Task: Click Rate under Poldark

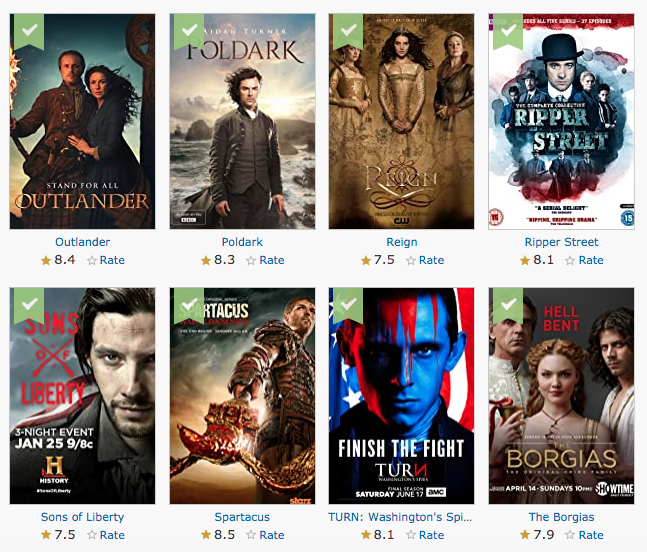Action: click(272, 260)
